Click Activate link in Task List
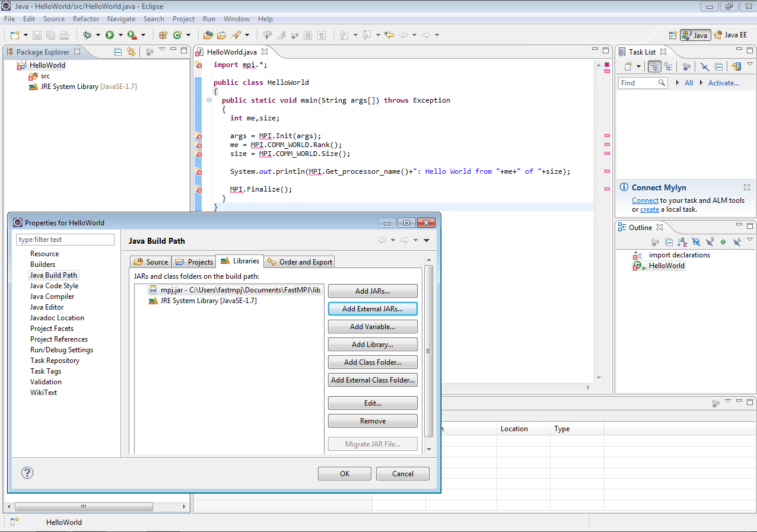This screenshot has width=757, height=532. tap(724, 83)
